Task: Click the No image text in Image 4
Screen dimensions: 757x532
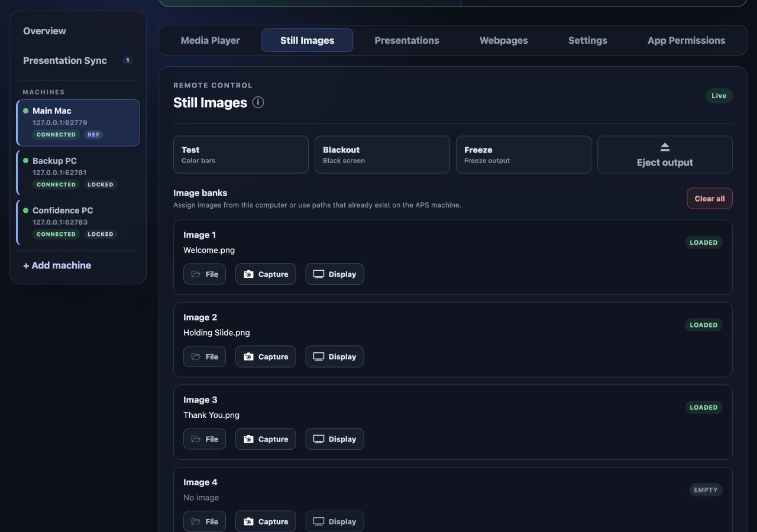Action: coord(201,498)
